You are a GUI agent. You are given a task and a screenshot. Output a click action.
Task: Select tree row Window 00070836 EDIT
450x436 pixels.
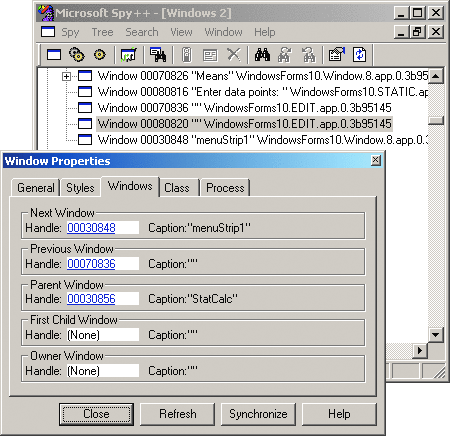tap(245, 108)
